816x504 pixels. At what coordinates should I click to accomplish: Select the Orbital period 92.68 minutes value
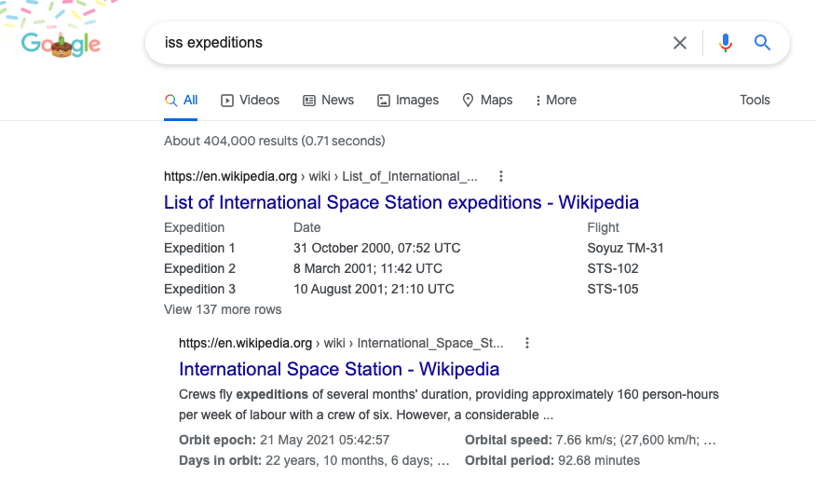tap(599, 461)
